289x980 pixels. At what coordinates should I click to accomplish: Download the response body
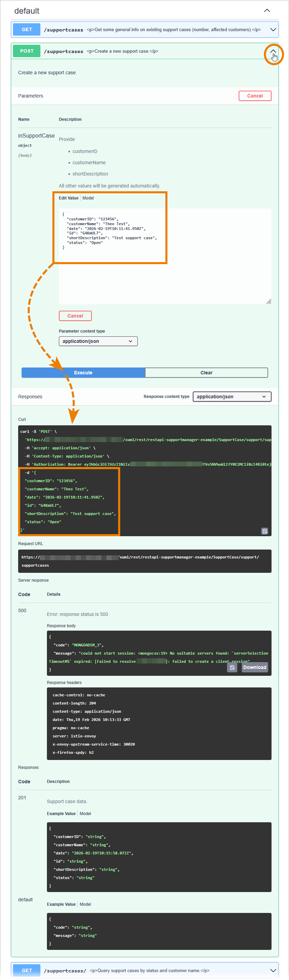click(x=254, y=667)
